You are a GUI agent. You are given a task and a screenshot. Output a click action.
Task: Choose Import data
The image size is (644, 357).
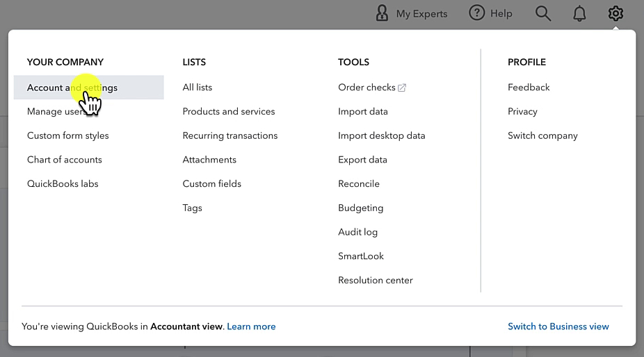click(x=363, y=112)
